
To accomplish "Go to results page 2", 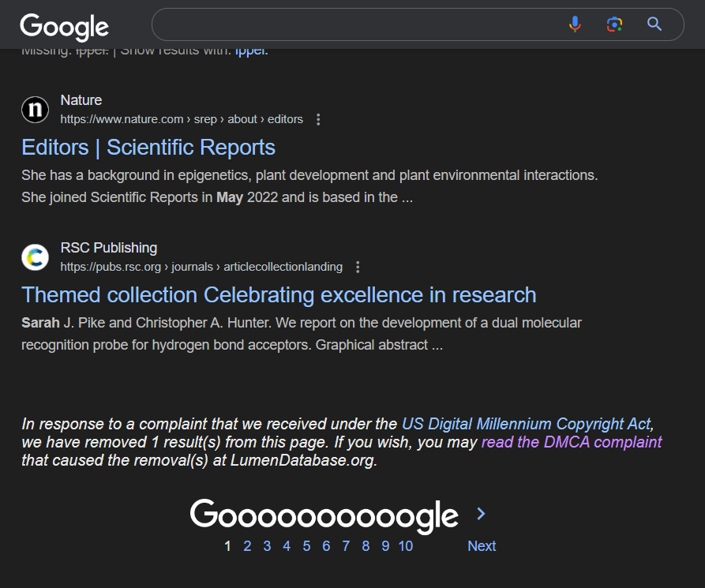I will (247, 546).
